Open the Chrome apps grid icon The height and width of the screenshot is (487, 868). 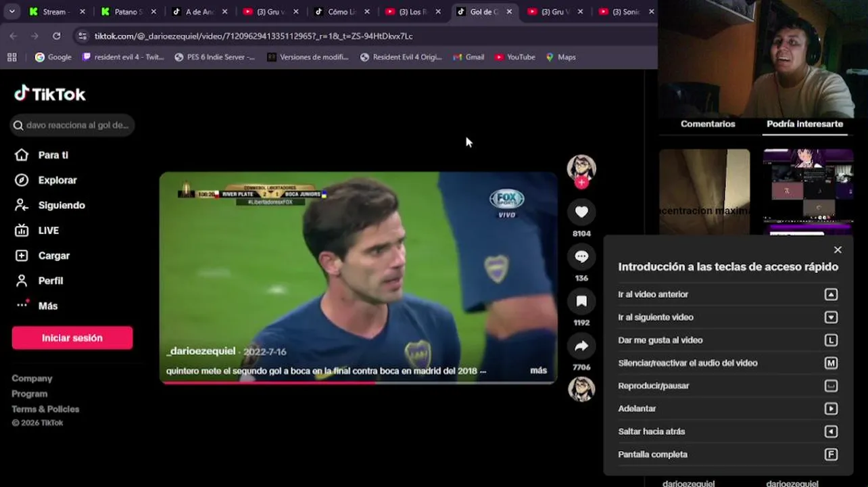click(x=11, y=57)
